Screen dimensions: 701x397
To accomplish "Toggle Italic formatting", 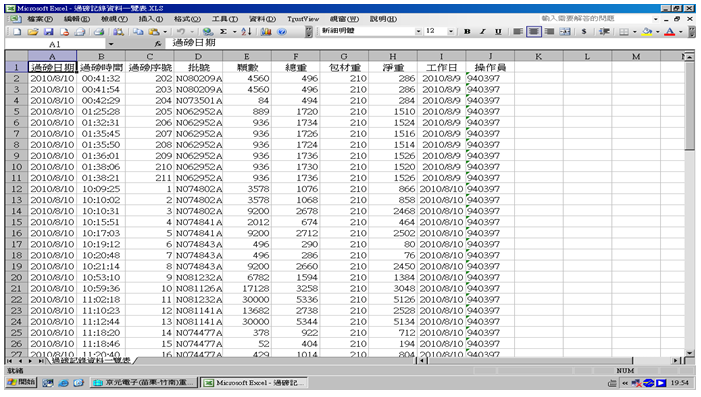I will [483, 32].
